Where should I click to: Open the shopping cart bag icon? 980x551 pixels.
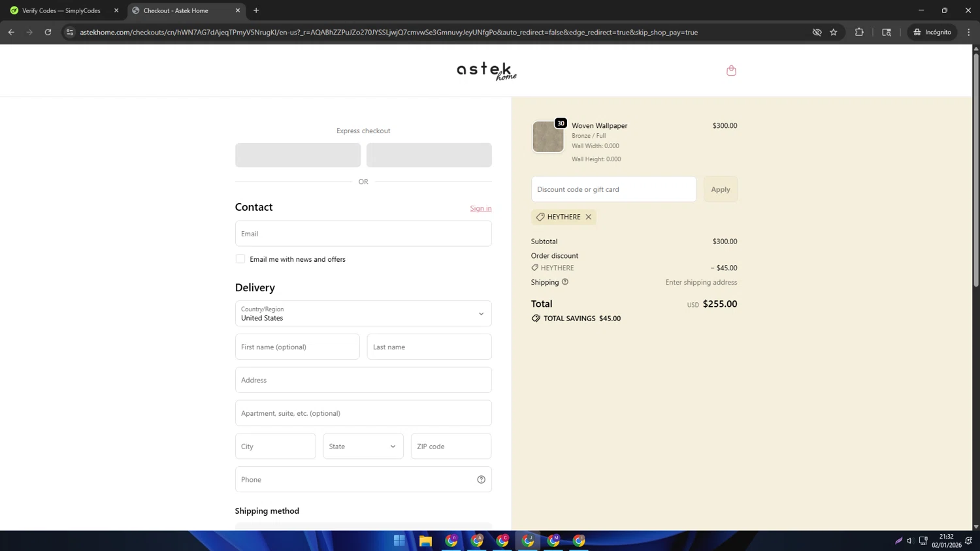[731, 71]
